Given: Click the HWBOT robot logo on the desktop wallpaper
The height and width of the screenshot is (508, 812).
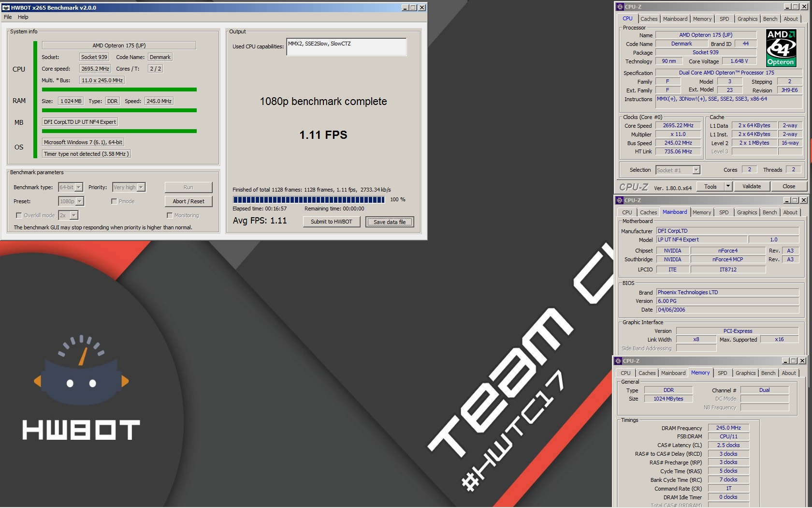Looking at the screenshot, I should click(81, 371).
